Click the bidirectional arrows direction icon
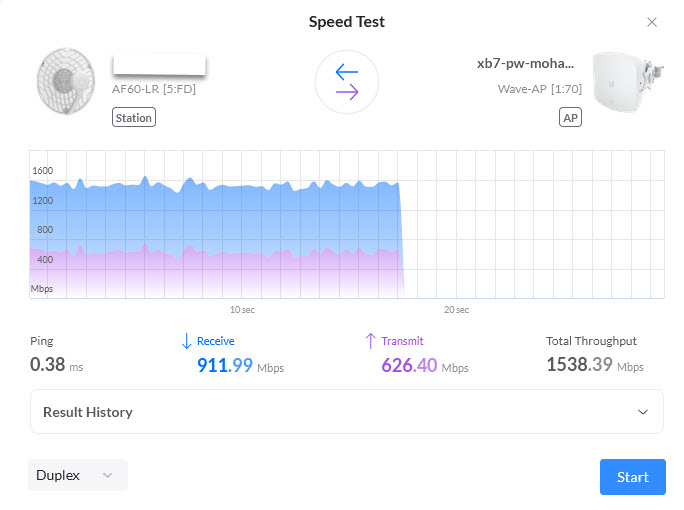 tap(347, 82)
